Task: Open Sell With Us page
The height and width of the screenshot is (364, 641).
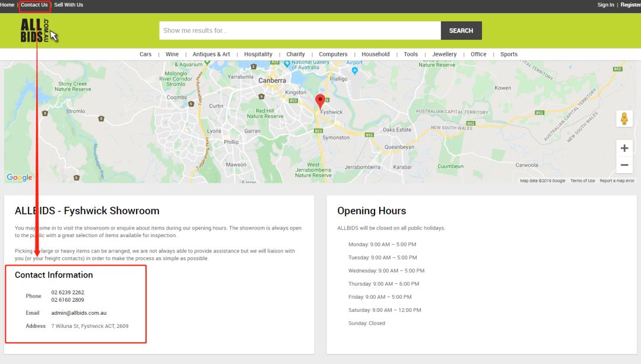Action: click(69, 5)
